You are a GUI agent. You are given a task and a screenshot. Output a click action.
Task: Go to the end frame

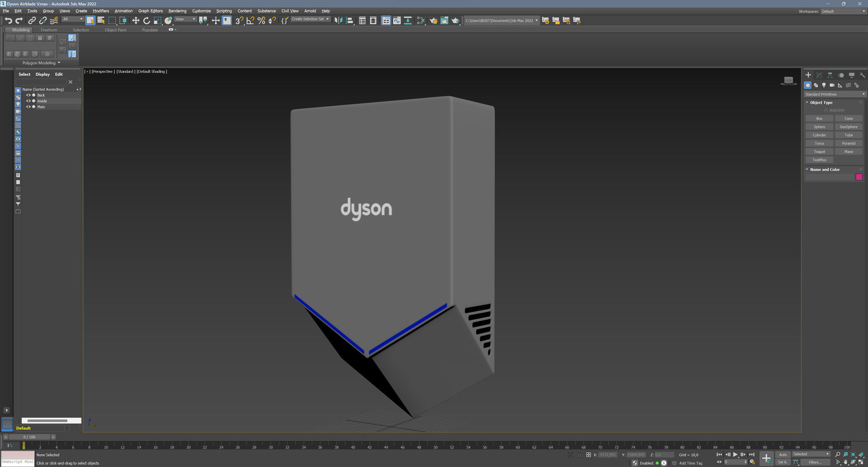click(x=752, y=454)
